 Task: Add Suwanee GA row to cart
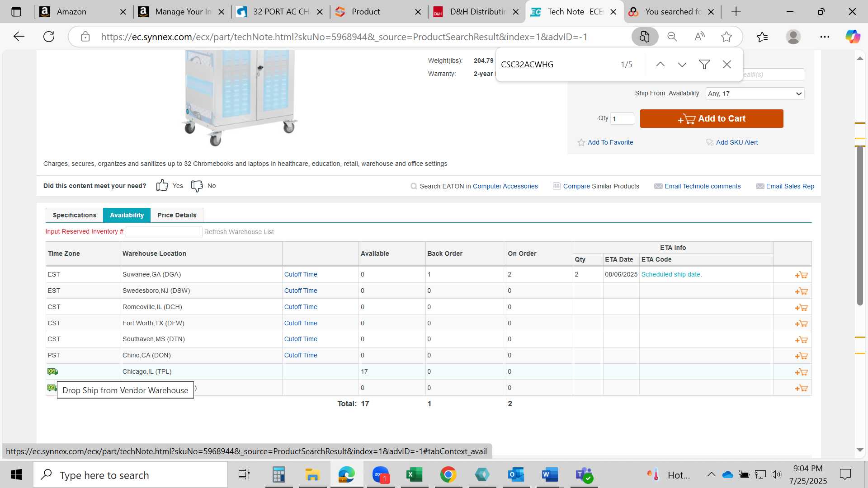point(801,275)
